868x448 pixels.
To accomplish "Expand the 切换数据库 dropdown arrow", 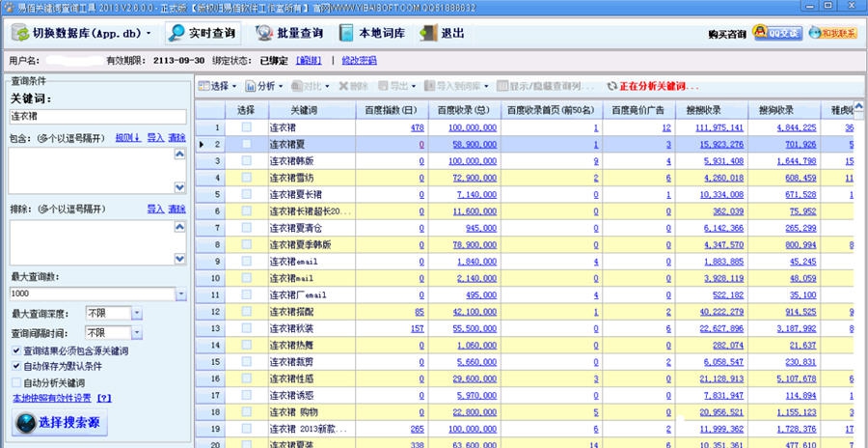I will tap(149, 34).
